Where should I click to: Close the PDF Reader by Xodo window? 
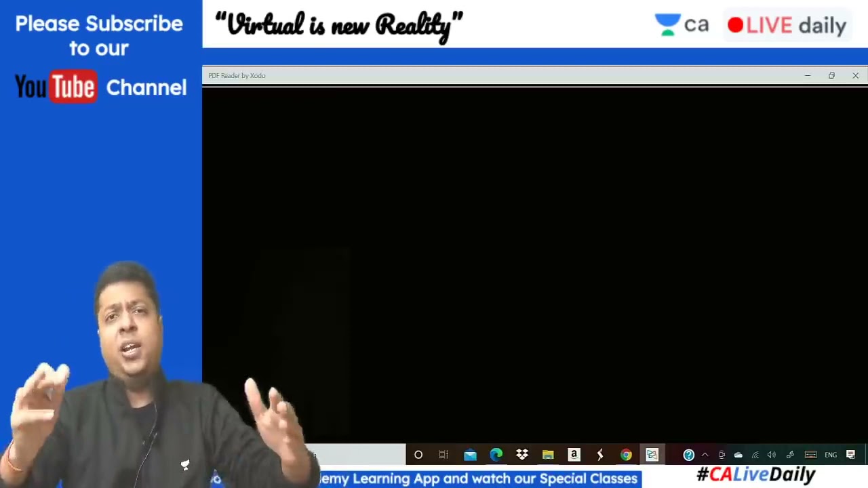coord(856,76)
